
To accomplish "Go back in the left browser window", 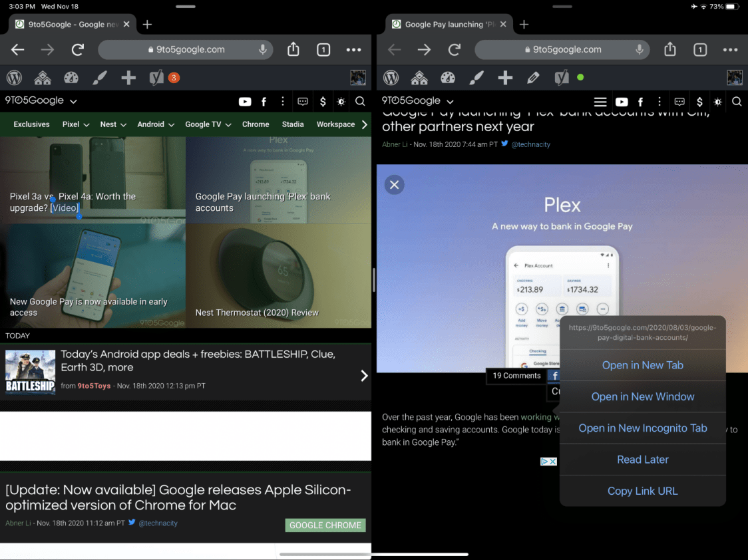I will [x=18, y=50].
